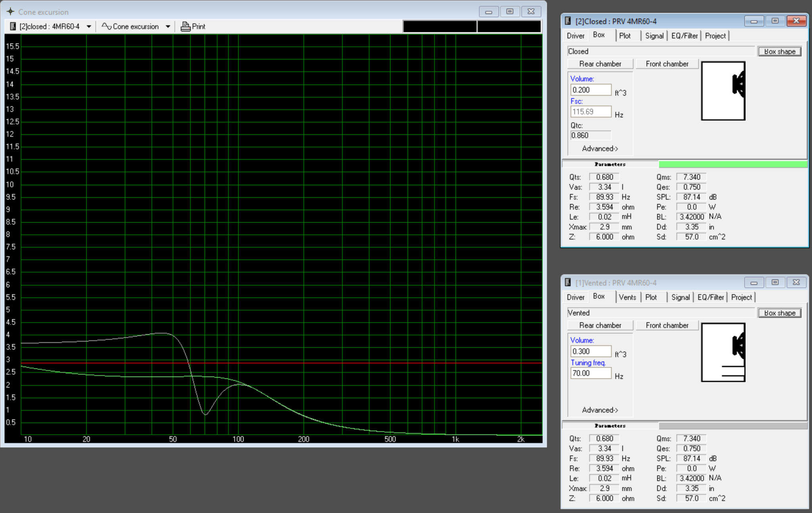Click the Closed box type field

click(661, 51)
